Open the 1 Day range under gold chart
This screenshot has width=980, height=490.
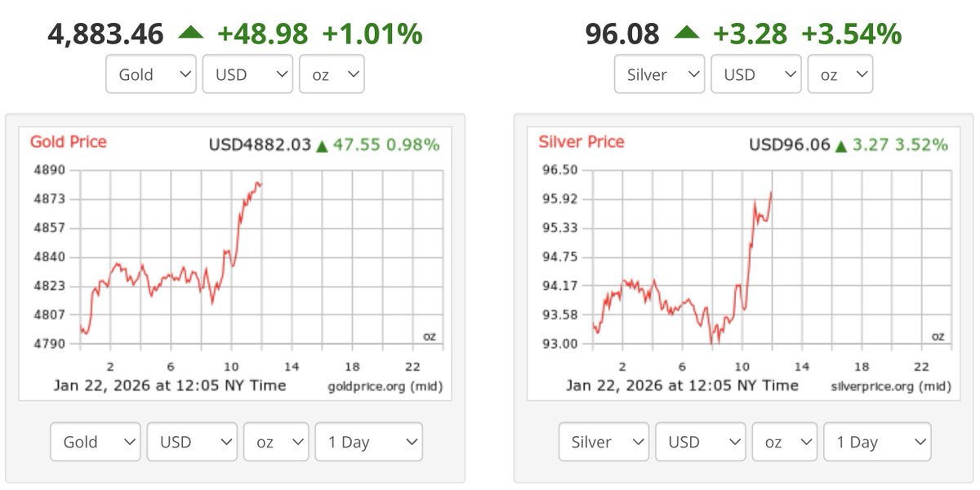point(368,442)
